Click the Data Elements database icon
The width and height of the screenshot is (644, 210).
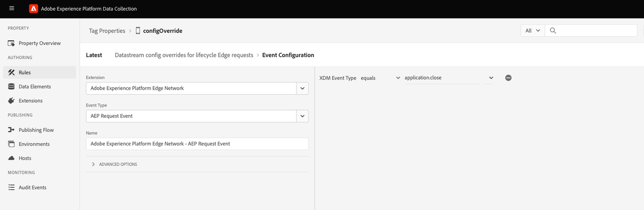[x=12, y=87]
